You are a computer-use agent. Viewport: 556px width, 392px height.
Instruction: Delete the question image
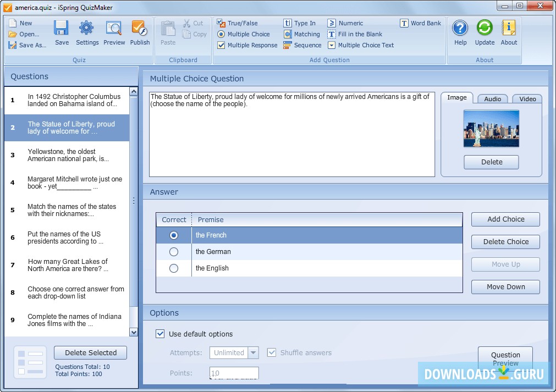coord(492,162)
